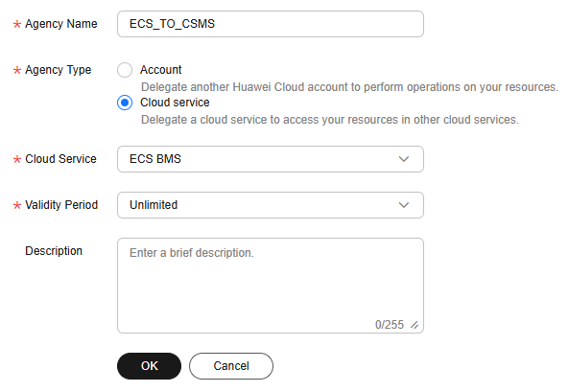Click the Cloud Service dropdown chevron arrow

click(x=404, y=159)
